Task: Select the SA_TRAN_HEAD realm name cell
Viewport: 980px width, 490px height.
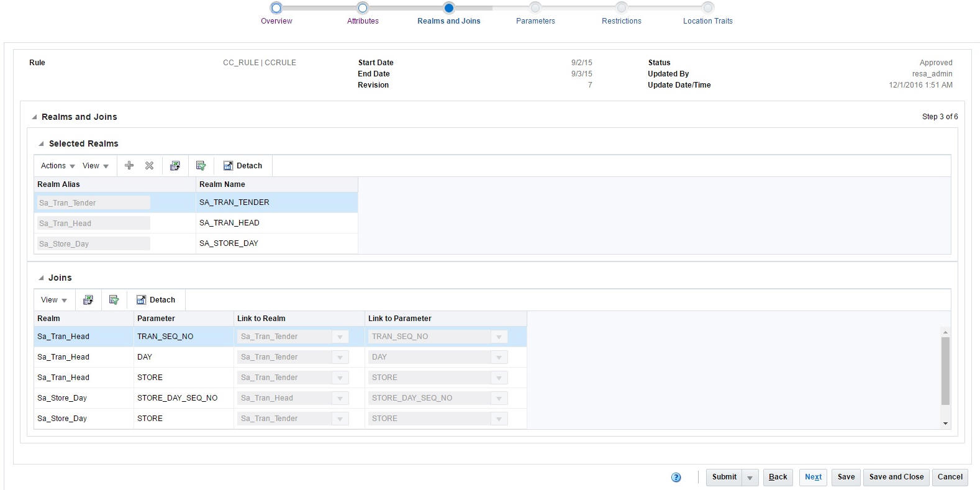Action: pos(276,223)
